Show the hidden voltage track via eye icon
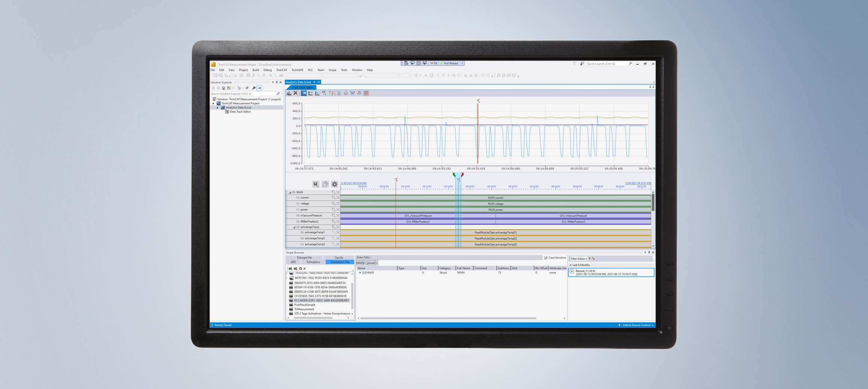The width and height of the screenshot is (868, 389). coord(298,203)
